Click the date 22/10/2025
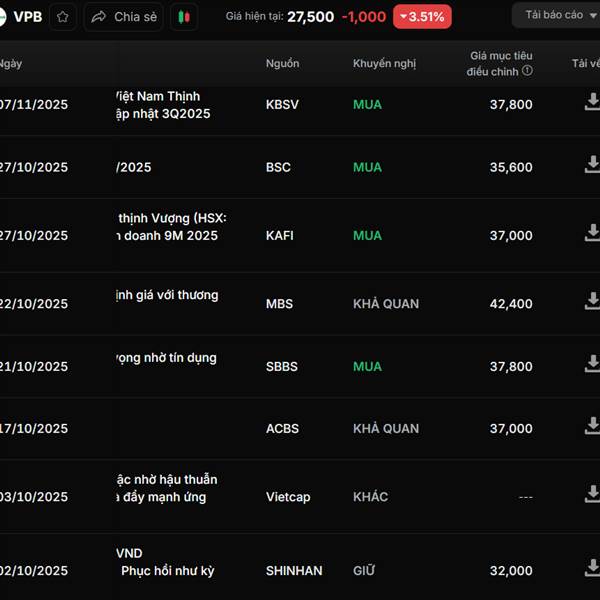Viewport: 600px width, 600px height. tap(34, 304)
